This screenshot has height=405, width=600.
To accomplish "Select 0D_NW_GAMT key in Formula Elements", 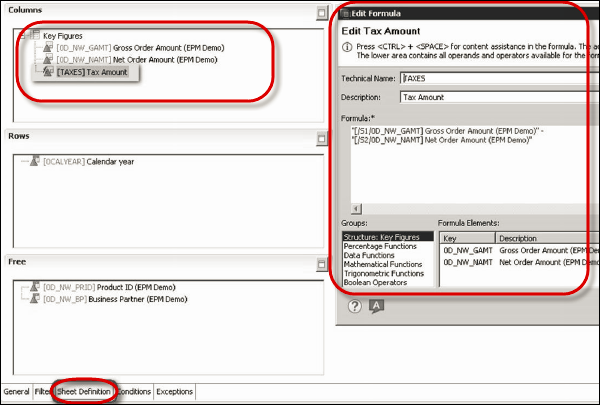I will 468,250.
